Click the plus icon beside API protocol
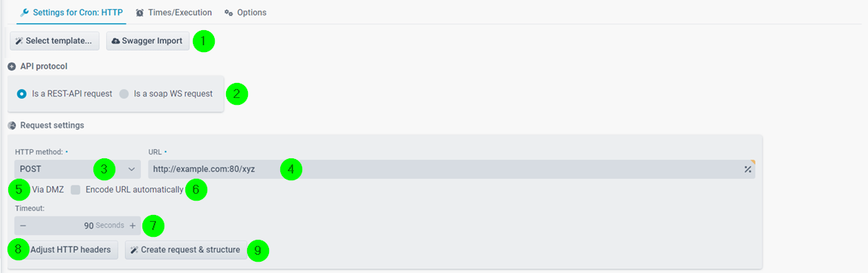The width and height of the screenshot is (868, 273). point(11,66)
